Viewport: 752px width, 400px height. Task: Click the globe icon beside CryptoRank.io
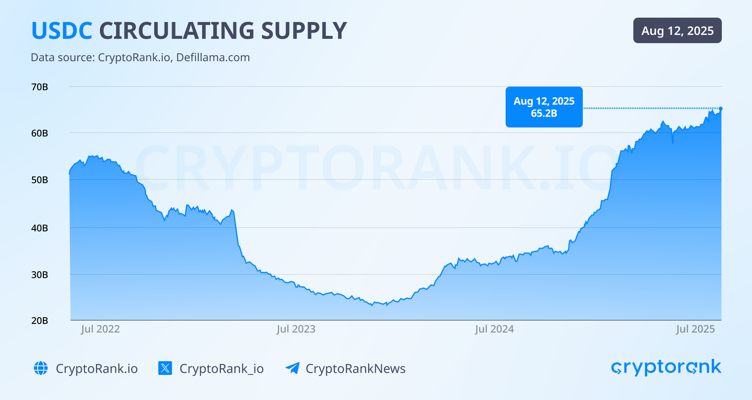(x=41, y=368)
